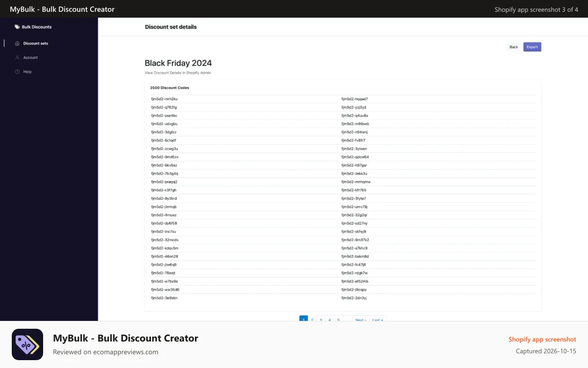Select code fjm5d2-9y3tnd
Screen dimensions: 588x368
click(164, 198)
